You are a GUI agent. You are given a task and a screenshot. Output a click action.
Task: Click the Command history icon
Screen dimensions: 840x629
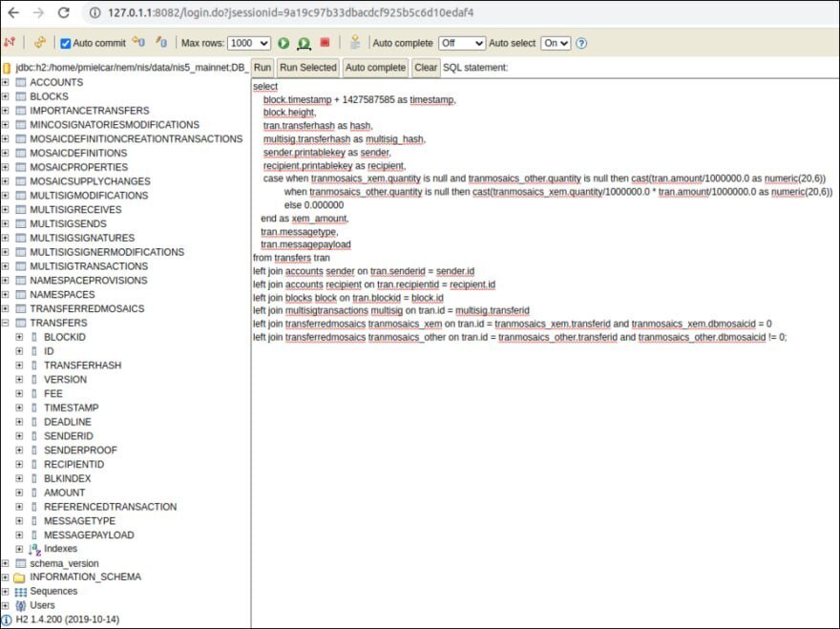point(355,42)
